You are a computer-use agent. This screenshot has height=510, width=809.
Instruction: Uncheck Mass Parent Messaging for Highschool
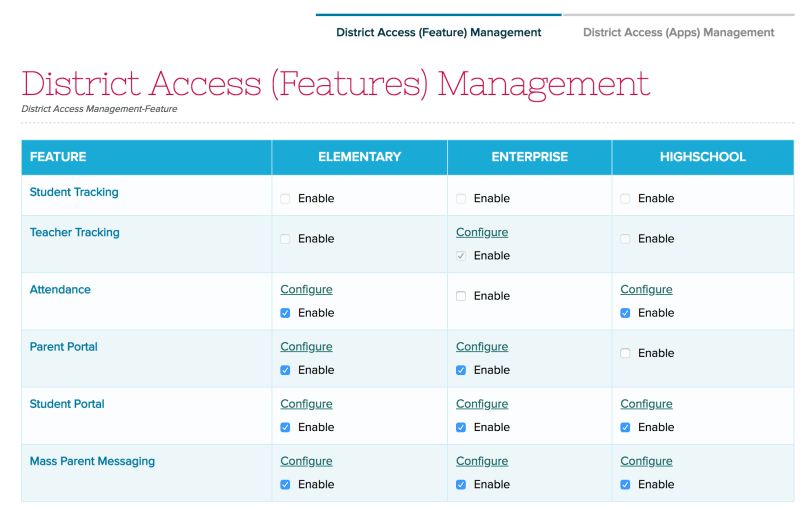625,485
